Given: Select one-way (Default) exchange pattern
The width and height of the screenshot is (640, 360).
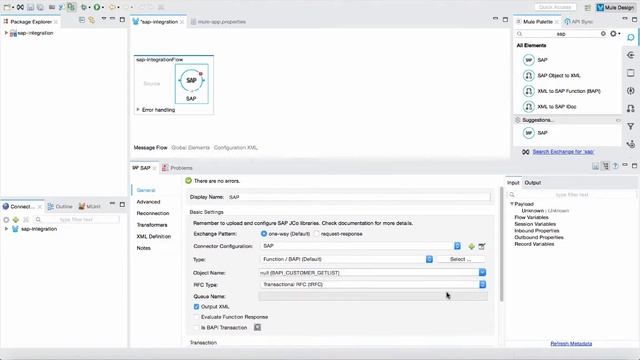Looking at the screenshot, I should point(264,234).
